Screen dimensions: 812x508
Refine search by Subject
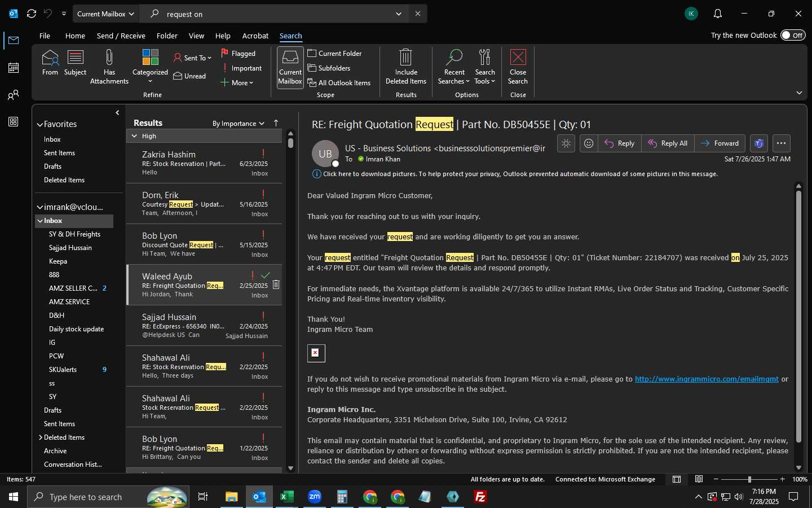tap(75, 63)
